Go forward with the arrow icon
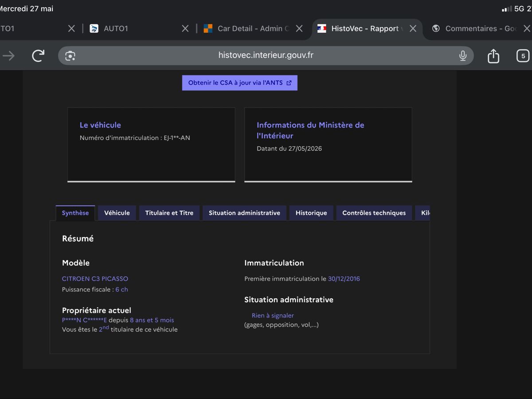Viewport: 532px width, 399px height. pyautogui.click(x=8, y=55)
